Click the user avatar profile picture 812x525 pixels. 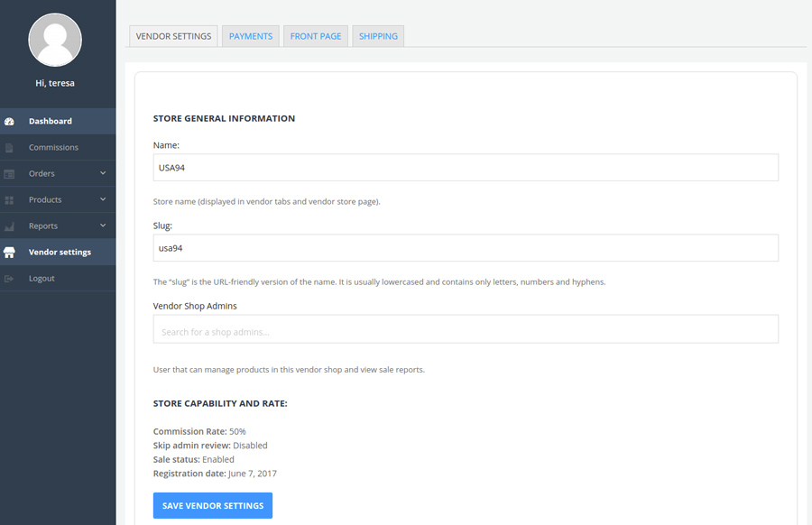55,40
